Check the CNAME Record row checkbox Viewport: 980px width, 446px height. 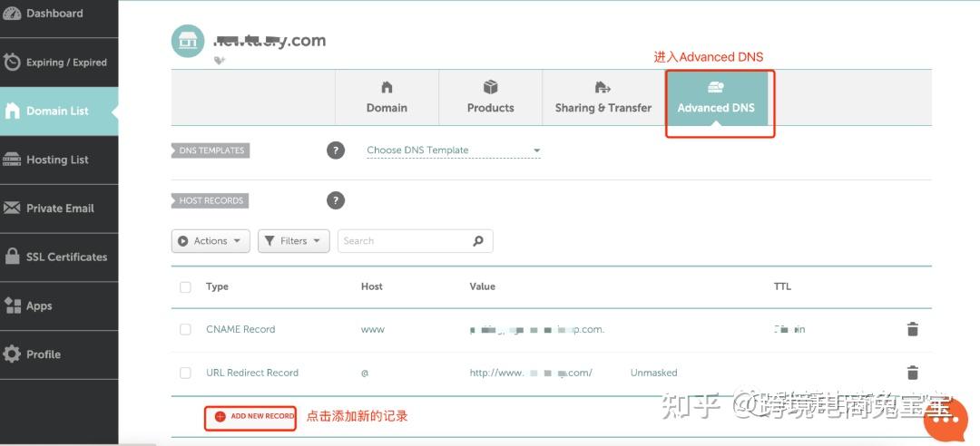click(186, 330)
